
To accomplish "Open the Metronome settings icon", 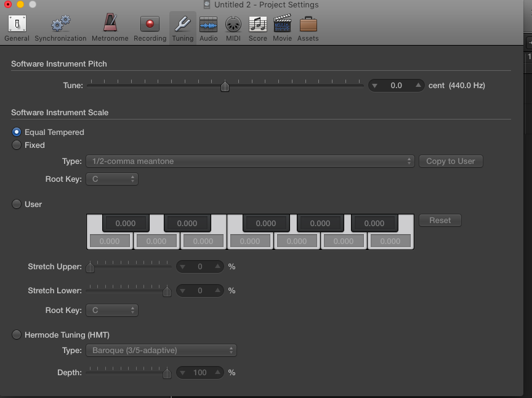I will point(110,28).
